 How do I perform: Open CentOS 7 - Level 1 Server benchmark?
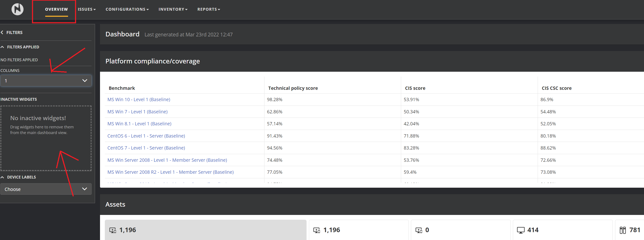coord(146,148)
